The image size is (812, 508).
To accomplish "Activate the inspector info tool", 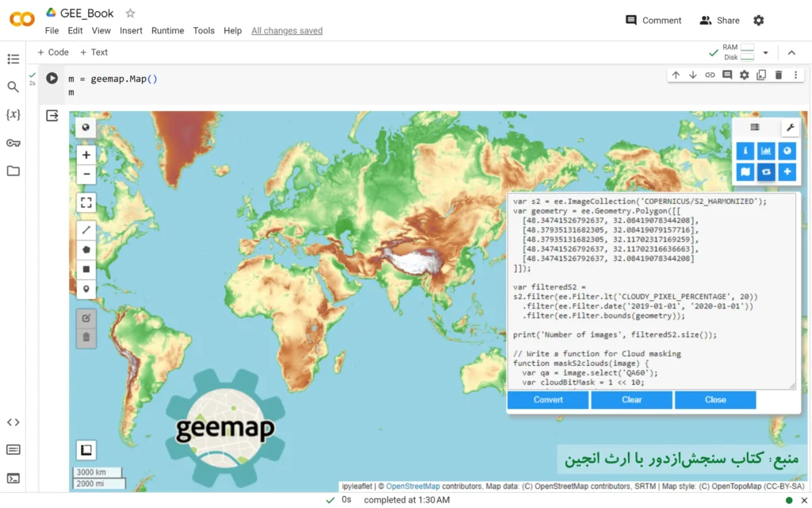I will point(745,151).
